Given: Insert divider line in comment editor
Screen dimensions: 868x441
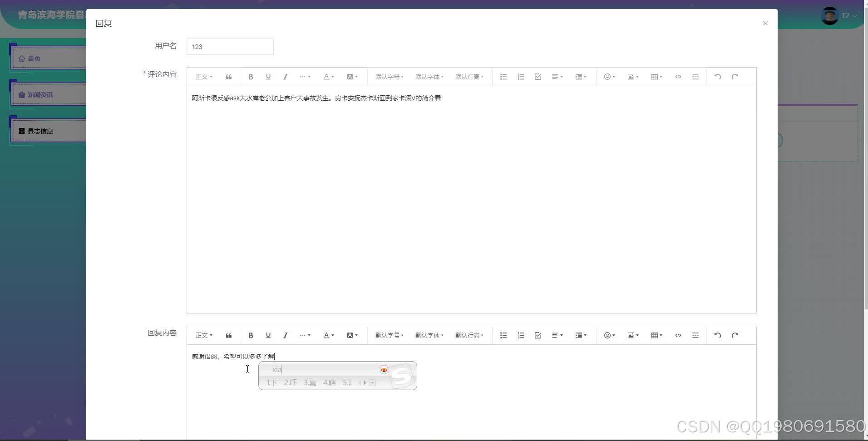Looking at the screenshot, I should coord(695,77).
